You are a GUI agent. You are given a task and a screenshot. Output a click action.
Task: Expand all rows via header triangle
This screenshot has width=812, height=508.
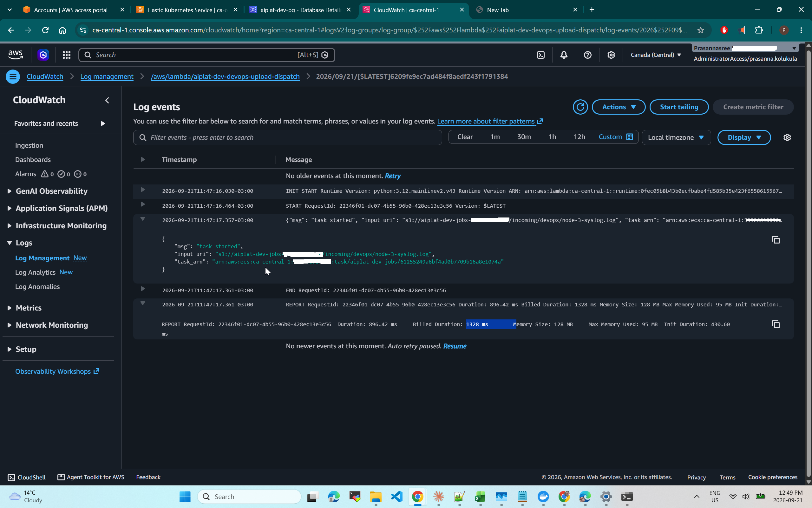(x=143, y=159)
